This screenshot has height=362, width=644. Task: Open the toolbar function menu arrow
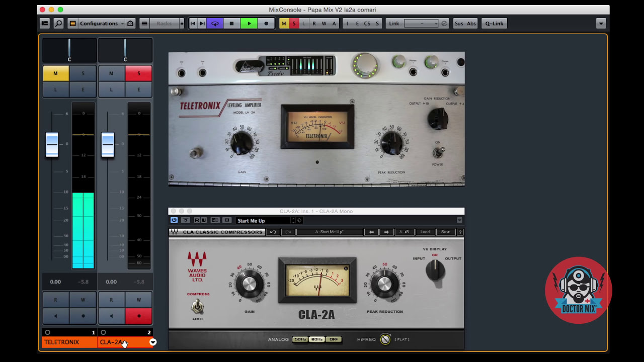click(600, 24)
